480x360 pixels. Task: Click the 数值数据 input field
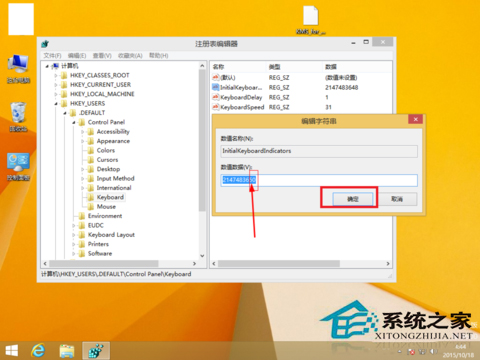pos(319,180)
